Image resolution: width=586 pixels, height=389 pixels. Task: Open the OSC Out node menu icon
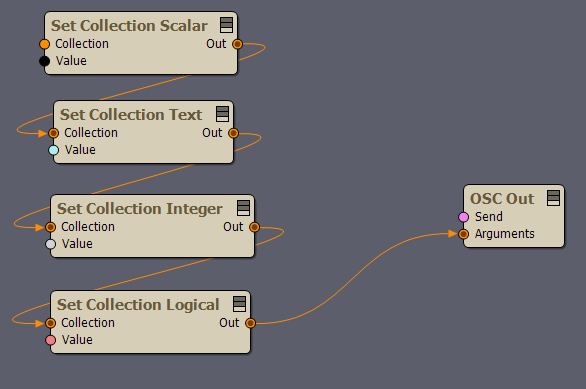click(x=553, y=198)
